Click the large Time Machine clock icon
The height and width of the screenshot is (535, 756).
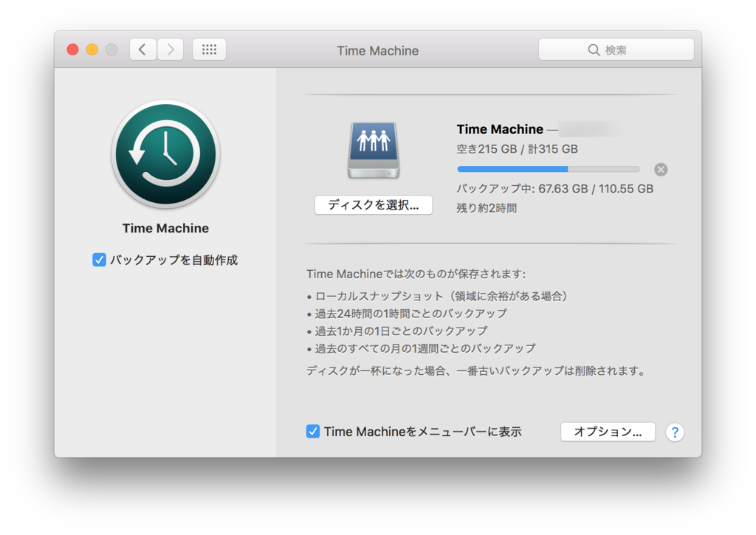[165, 153]
